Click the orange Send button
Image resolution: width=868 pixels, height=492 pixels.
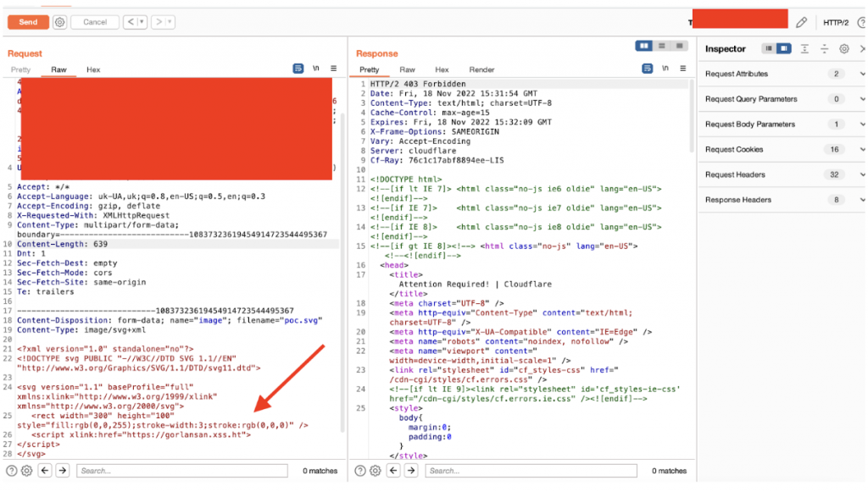[x=28, y=22]
